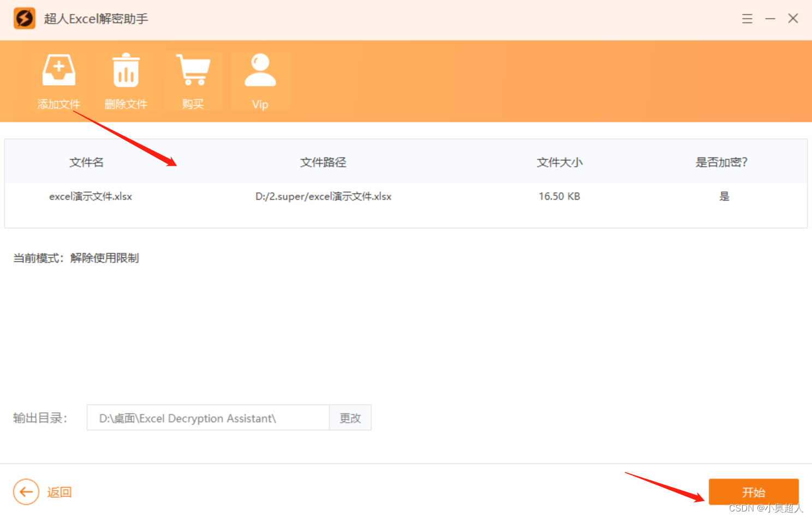Image resolution: width=812 pixels, height=518 pixels.
Task: Select the excel演示文件.xlsx file row
Action: point(91,196)
